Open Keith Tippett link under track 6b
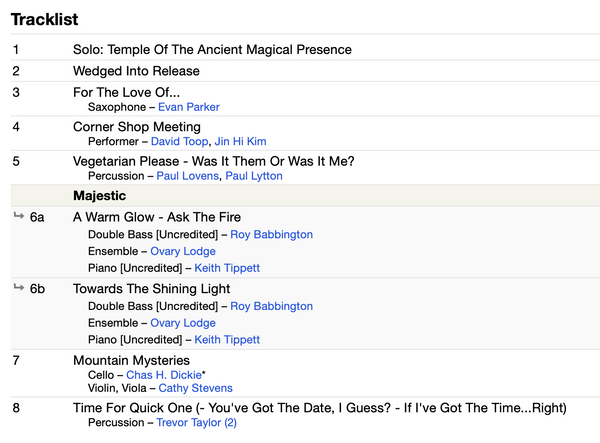600x443 pixels. [227, 340]
